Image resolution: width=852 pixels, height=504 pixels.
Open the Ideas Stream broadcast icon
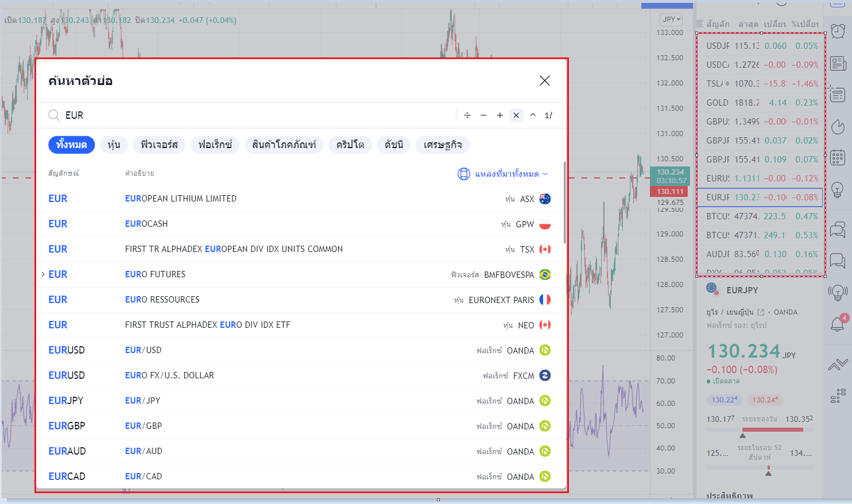[x=838, y=293]
